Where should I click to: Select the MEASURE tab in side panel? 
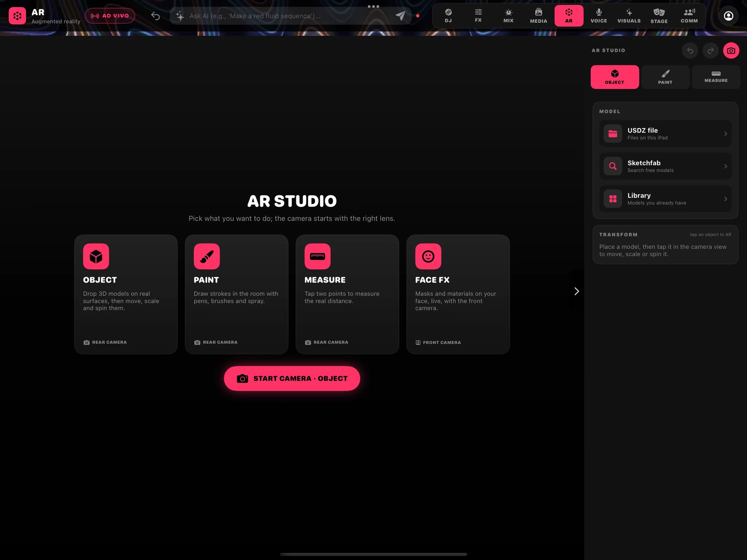[x=716, y=77]
